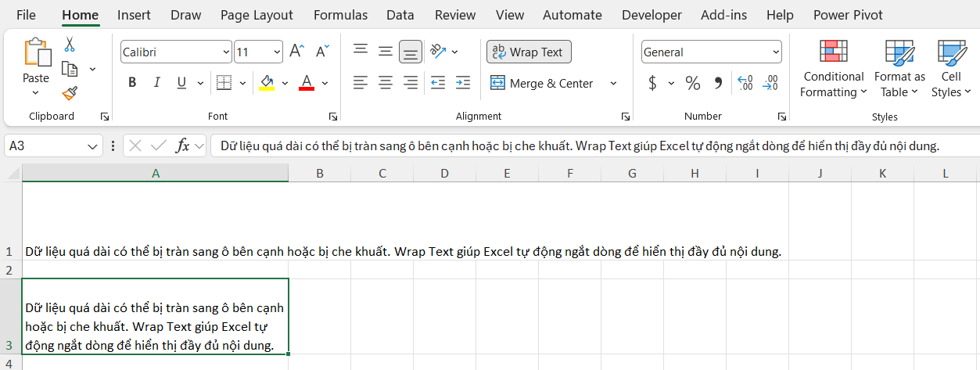Open Font settings dialog launcher
Viewport: 980px width, 370px height.
click(333, 117)
